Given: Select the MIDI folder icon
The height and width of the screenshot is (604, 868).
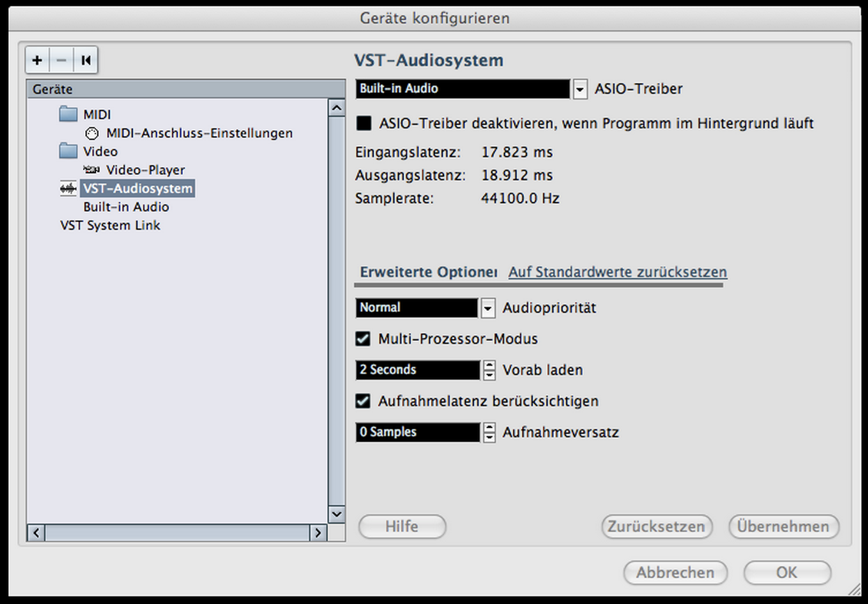Looking at the screenshot, I should (x=69, y=114).
